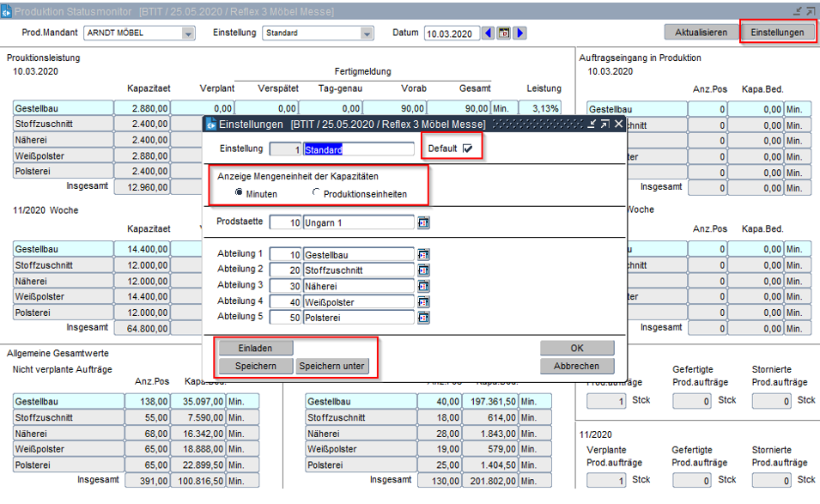Open lookup icon for Abteilung 1 Gestellbau
Image resolution: width=820 pixels, height=504 pixels.
click(x=423, y=255)
